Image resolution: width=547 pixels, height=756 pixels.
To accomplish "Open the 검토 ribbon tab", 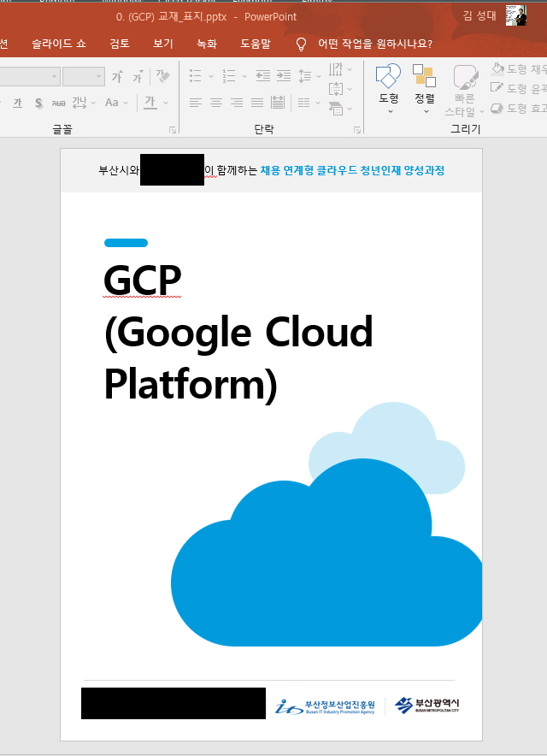I will [120, 44].
